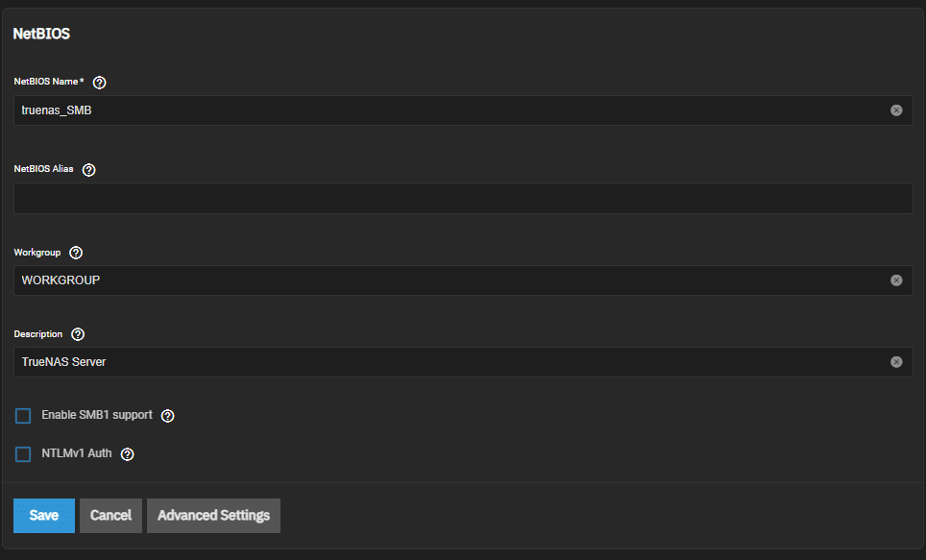Open help tooltip for NetBIOS Name

coord(99,83)
